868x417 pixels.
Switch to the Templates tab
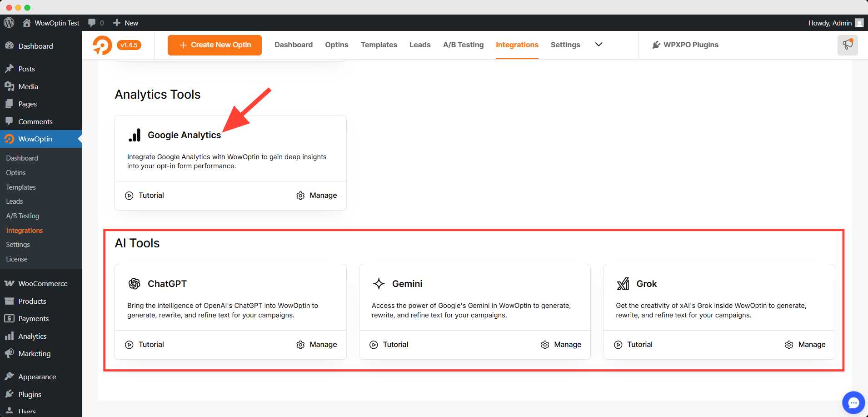379,45
